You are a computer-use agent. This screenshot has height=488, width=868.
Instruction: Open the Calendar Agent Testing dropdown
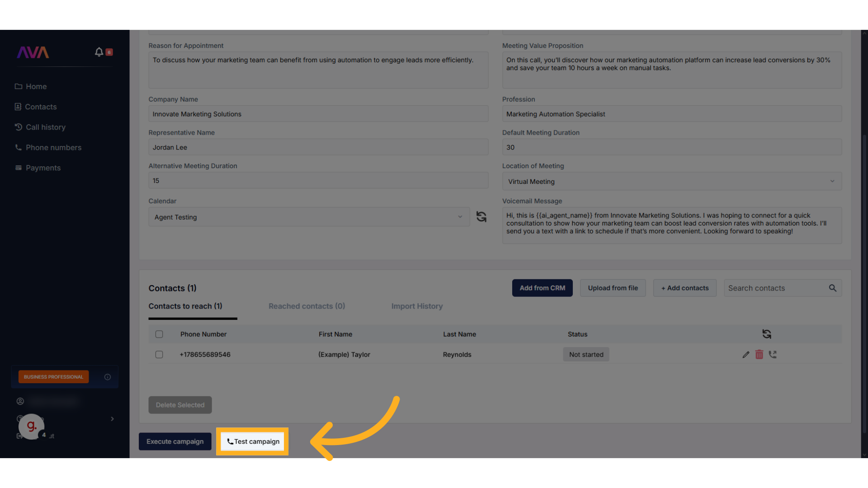tap(309, 217)
